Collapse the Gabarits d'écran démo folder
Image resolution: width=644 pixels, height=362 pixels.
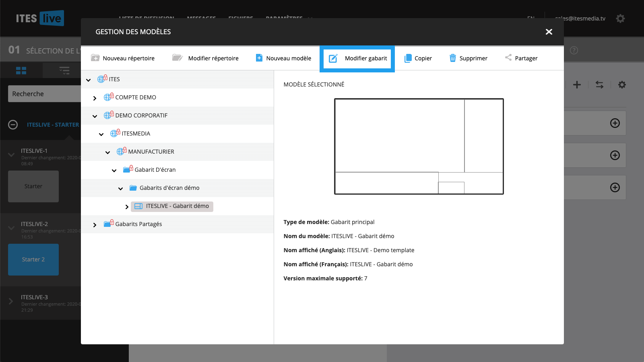120,189
